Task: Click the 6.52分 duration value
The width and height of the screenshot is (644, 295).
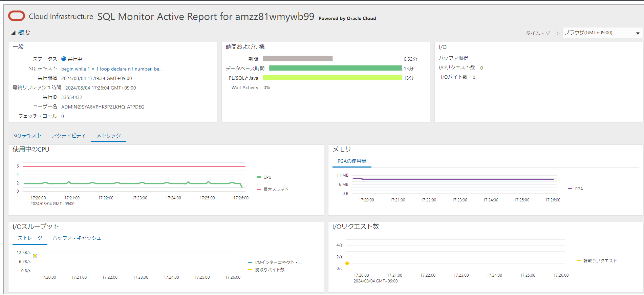Action: point(410,59)
